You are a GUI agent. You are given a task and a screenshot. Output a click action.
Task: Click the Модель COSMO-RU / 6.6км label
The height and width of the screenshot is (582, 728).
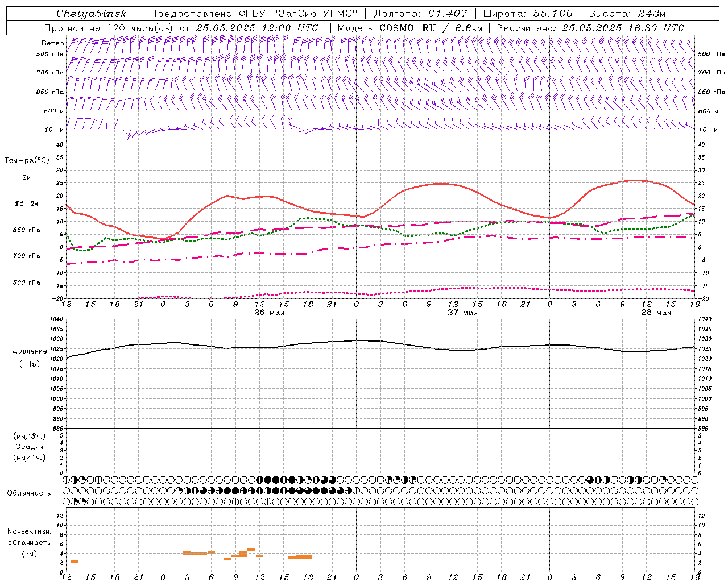(x=409, y=28)
